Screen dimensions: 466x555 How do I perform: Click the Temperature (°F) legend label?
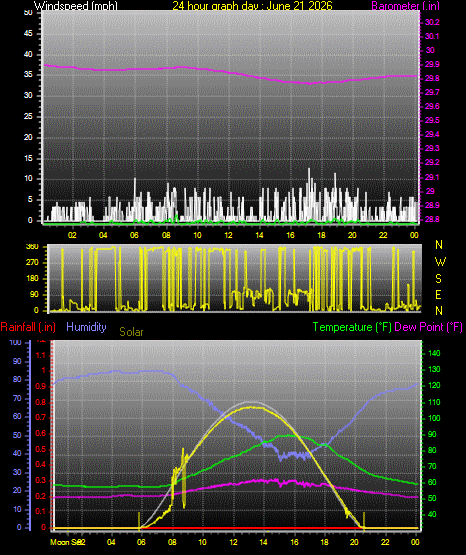[x=352, y=327]
